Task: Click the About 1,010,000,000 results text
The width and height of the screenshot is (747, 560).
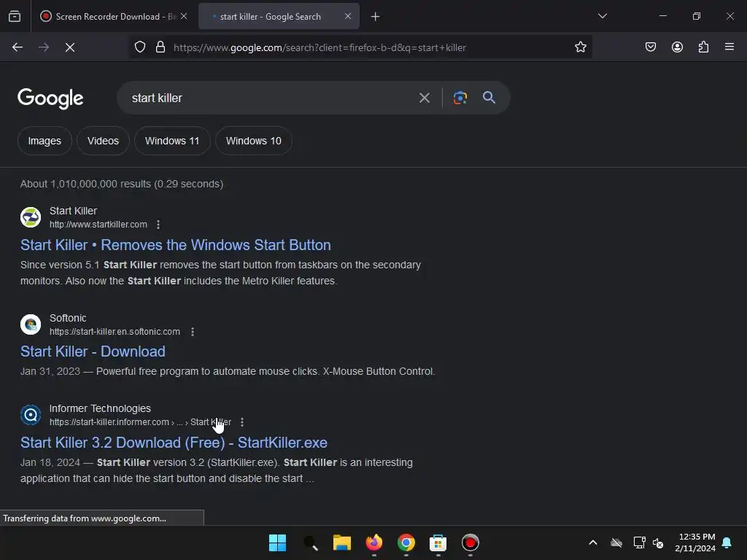Action: [122, 184]
